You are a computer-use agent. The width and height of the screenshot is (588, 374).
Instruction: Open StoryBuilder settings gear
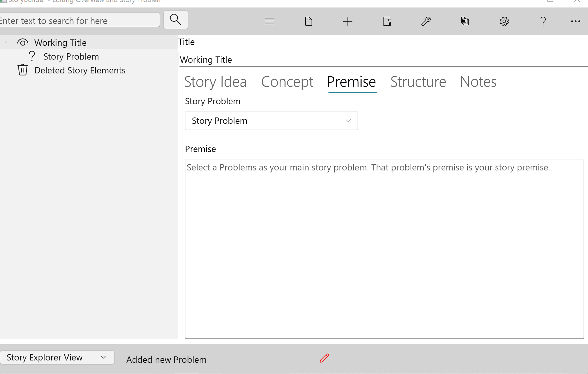[504, 21]
